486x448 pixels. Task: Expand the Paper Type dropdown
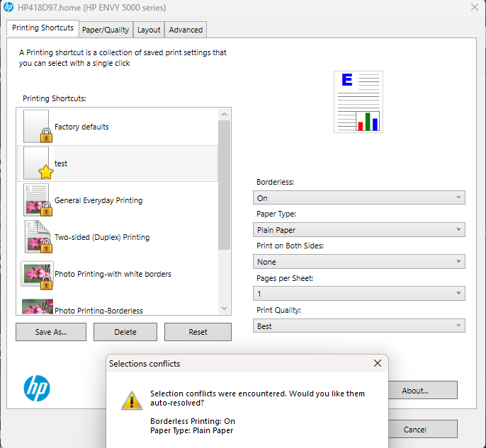[359, 230]
